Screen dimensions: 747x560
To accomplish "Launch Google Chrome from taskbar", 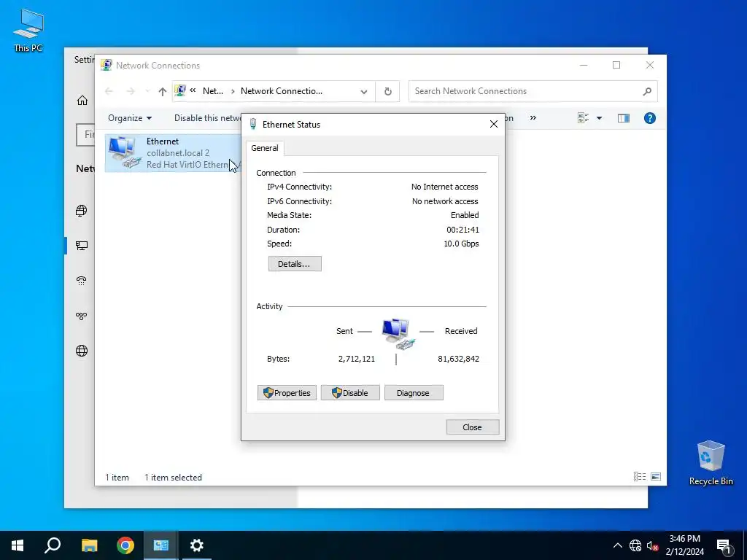I will pyautogui.click(x=125, y=545).
